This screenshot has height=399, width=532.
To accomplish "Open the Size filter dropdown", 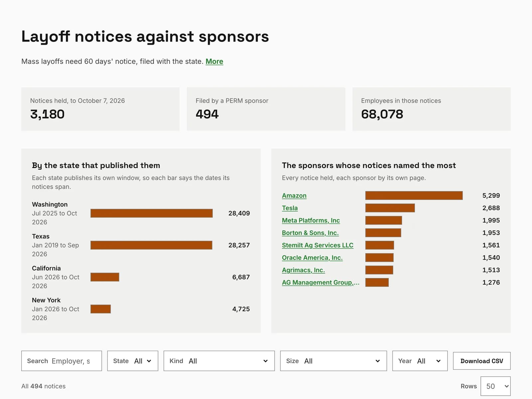I will (x=333, y=361).
